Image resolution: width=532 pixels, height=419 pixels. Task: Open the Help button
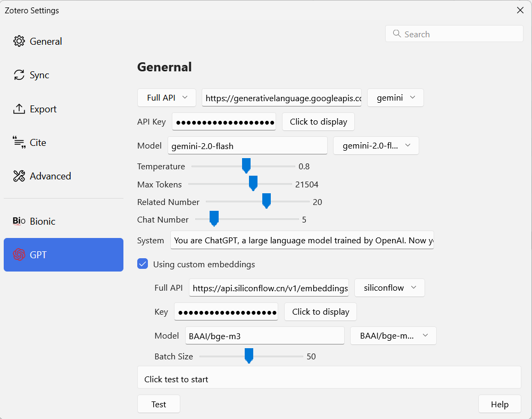[x=499, y=404]
